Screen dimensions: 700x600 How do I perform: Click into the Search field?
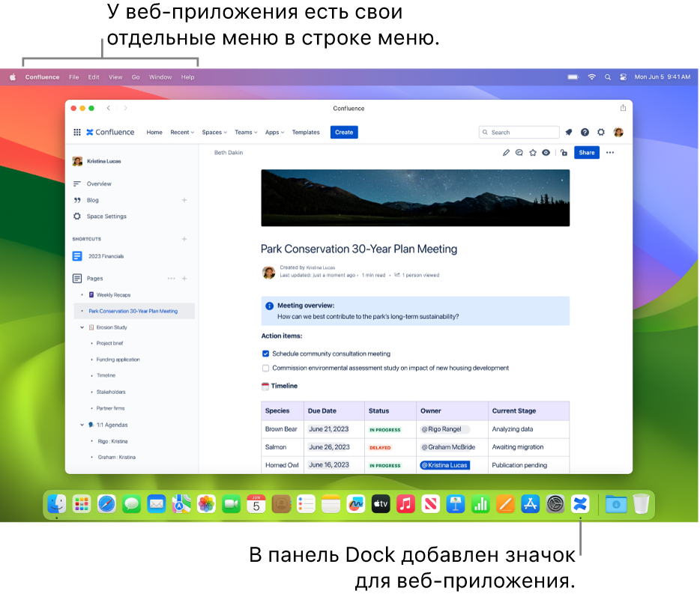[519, 132]
